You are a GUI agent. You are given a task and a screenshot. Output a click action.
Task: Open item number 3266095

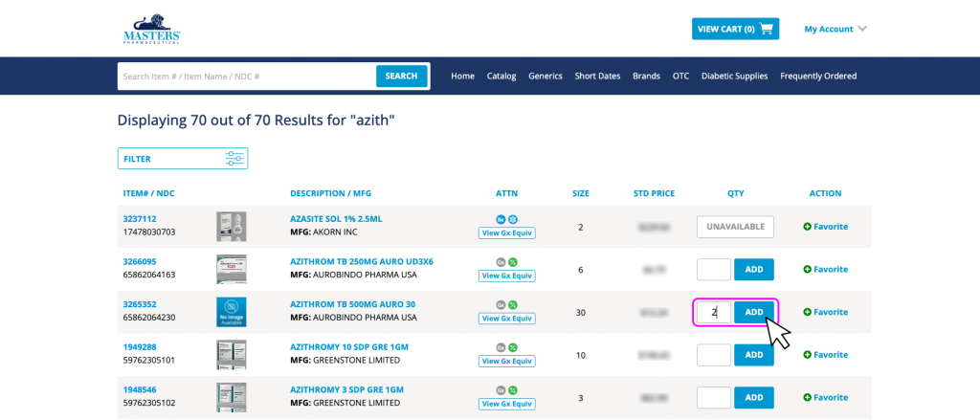pos(140,262)
